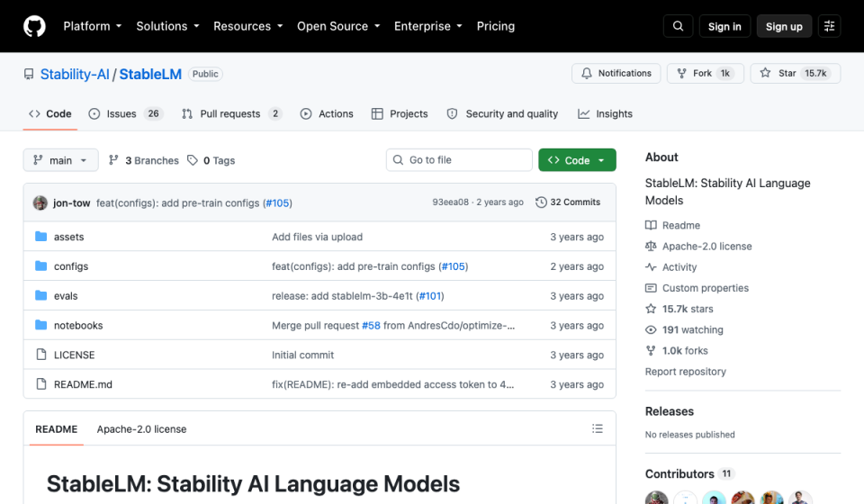Select the README tab in file viewer
The width and height of the screenshot is (864, 504).
click(56, 429)
